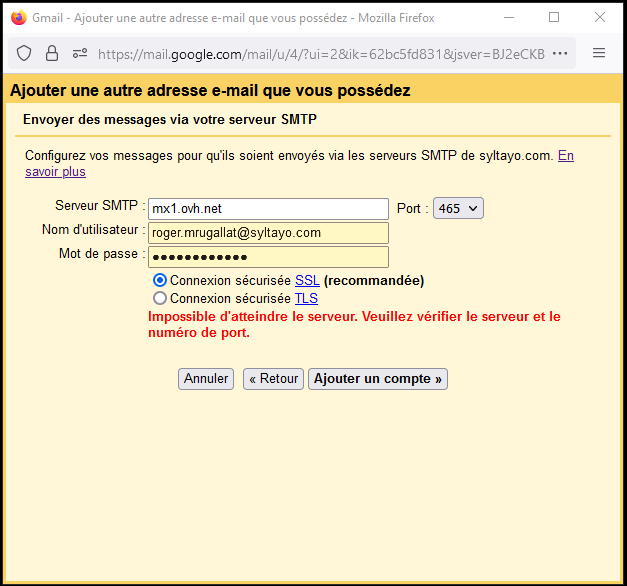This screenshot has width=627, height=586.
Task: Maximize the Gmail popup window
Action: click(x=553, y=18)
